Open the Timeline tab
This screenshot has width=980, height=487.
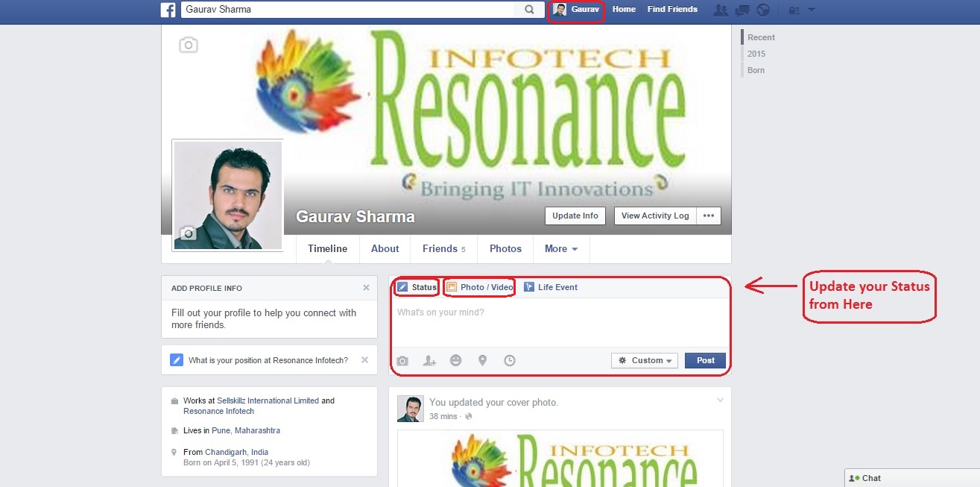coord(328,249)
